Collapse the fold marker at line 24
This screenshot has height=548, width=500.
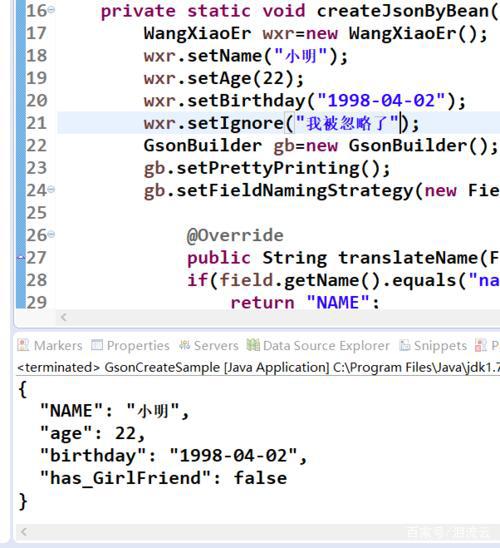pos(51,189)
